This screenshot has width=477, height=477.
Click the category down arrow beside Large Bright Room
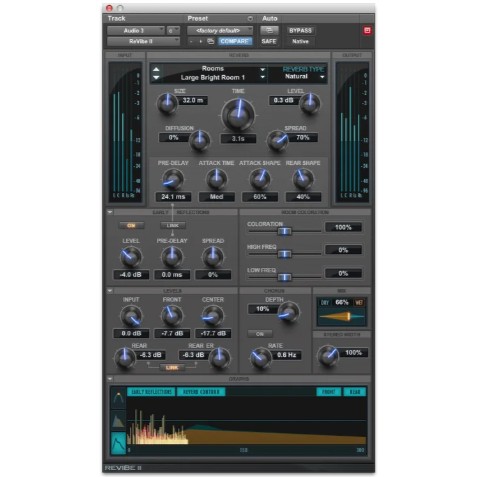coord(156,78)
